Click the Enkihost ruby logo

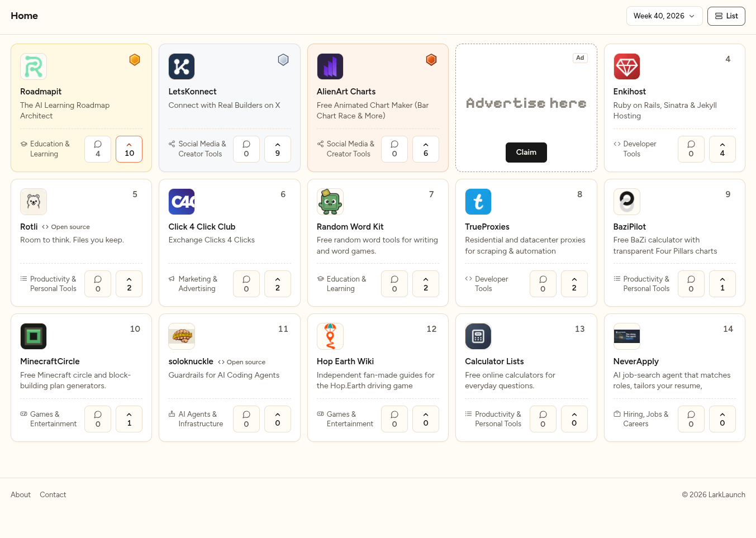(627, 66)
